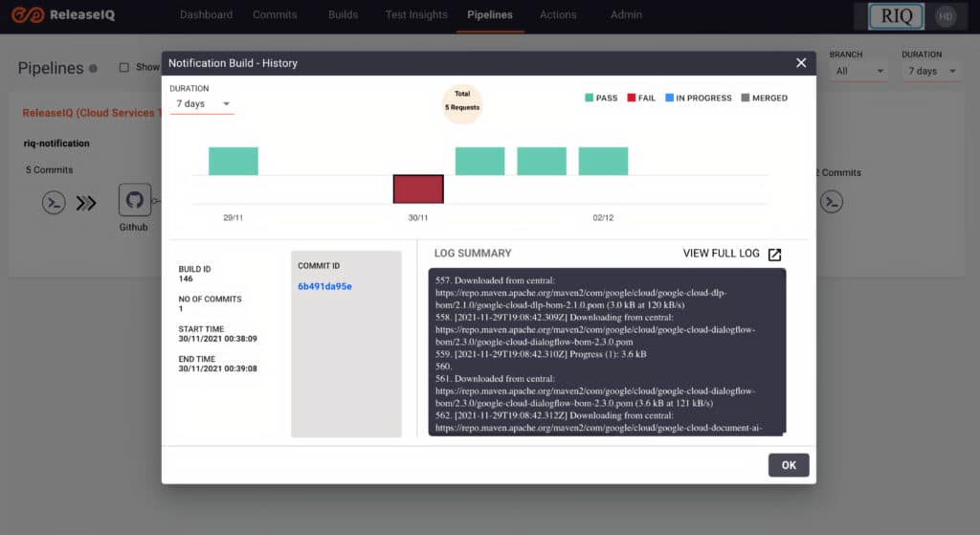Click the FAIL legend swatch
980x535 pixels.
pyautogui.click(x=632, y=98)
